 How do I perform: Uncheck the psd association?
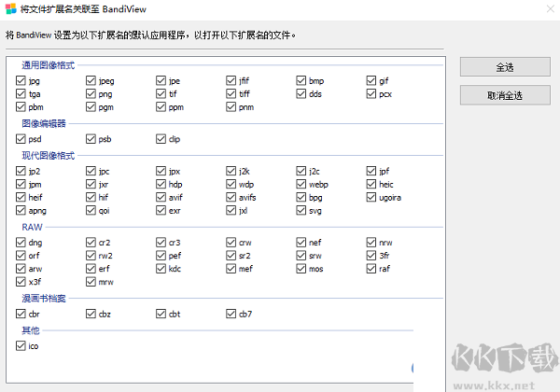tap(21, 139)
